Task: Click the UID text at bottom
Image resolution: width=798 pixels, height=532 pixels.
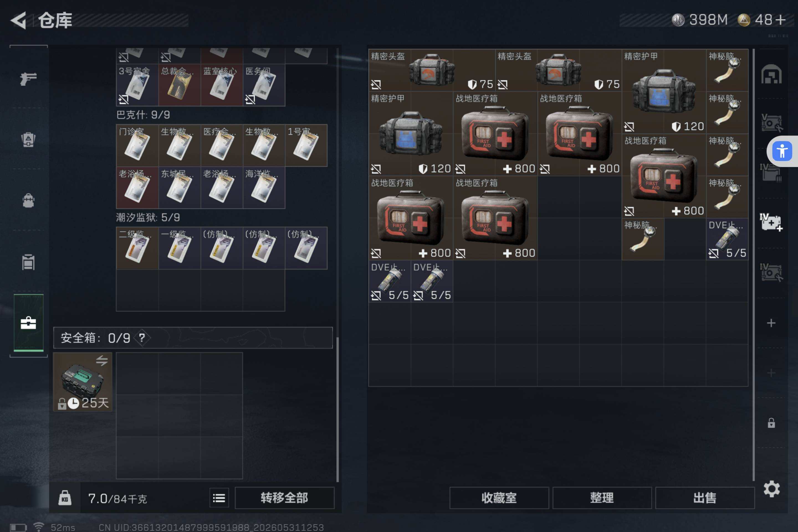Action: (211, 527)
